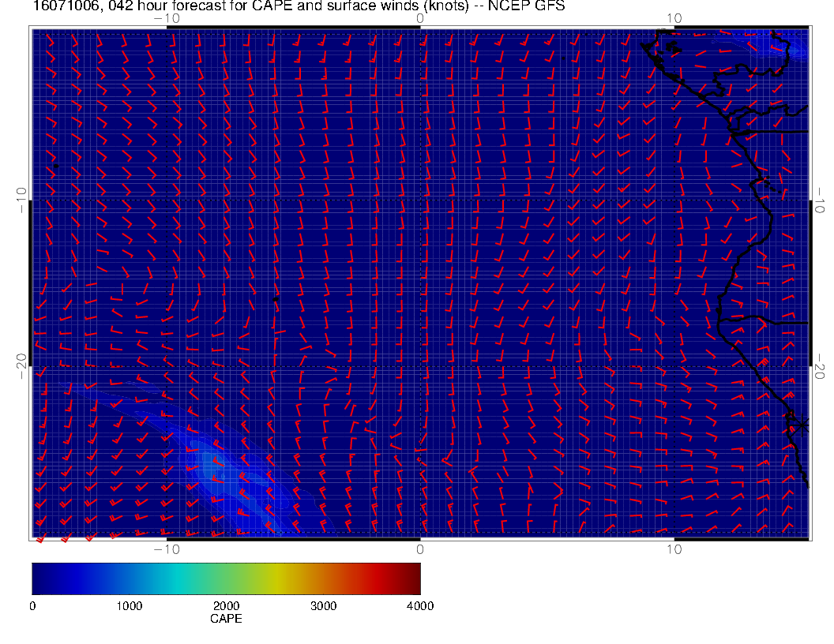Click the left axis latitude label "-10"
Screen dimensions: 834x644
point(21,200)
